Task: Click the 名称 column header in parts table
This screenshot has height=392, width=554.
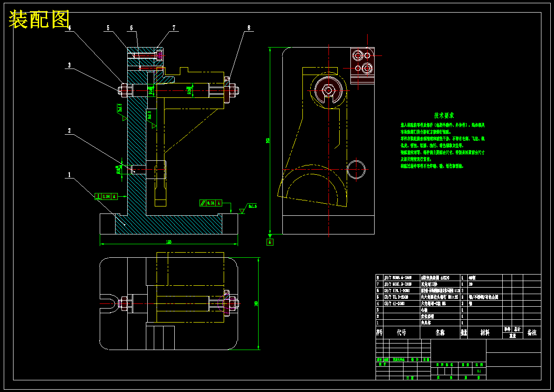Action: (x=440, y=333)
